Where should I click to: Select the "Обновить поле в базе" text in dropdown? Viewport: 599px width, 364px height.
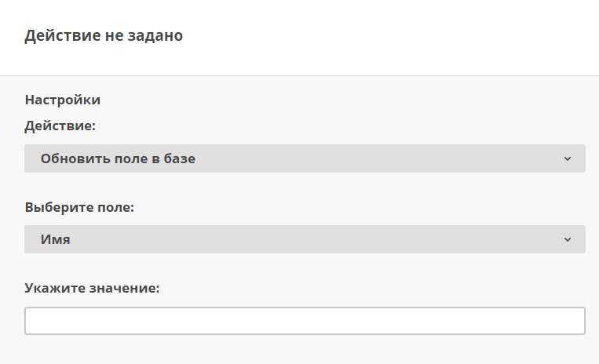coord(118,158)
